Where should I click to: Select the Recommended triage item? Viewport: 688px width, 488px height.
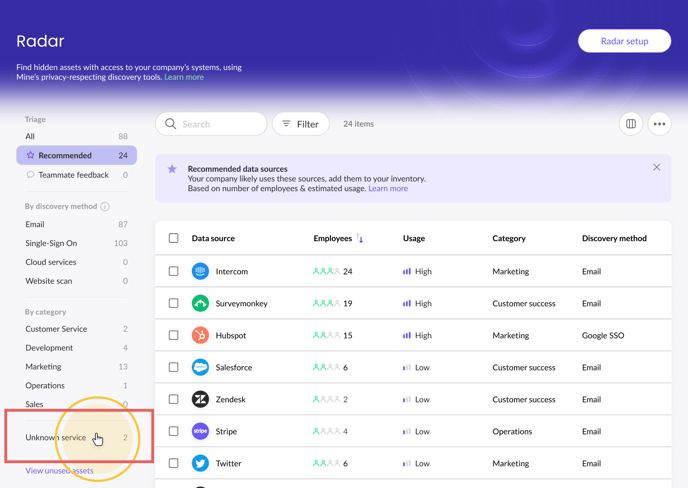(x=76, y=155)
